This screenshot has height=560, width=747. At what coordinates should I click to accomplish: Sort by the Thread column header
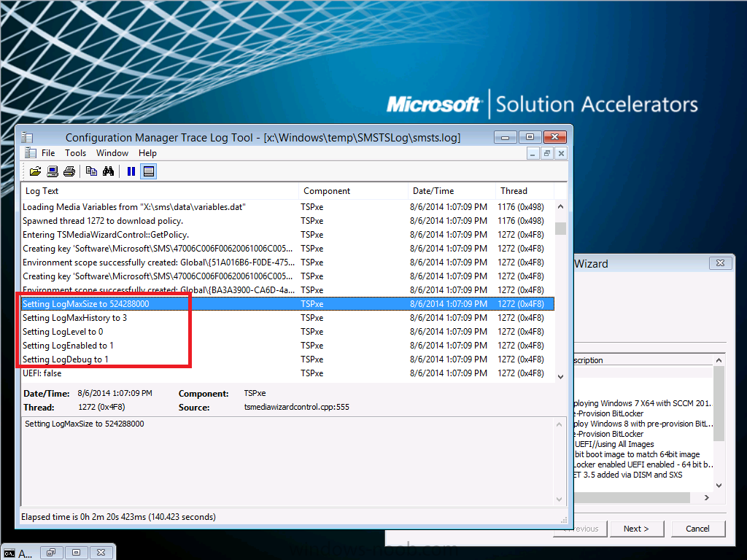click(x=525, y=191)
